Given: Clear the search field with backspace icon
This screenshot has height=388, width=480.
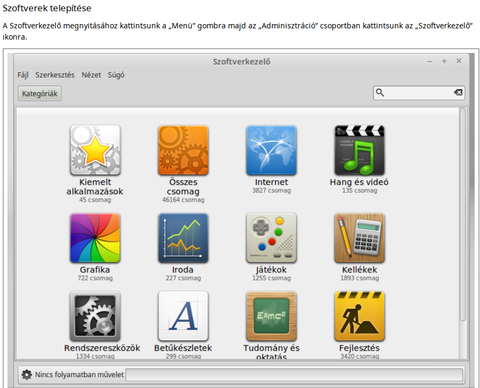Looking at the screenshot, I should (x=458, y=92).
